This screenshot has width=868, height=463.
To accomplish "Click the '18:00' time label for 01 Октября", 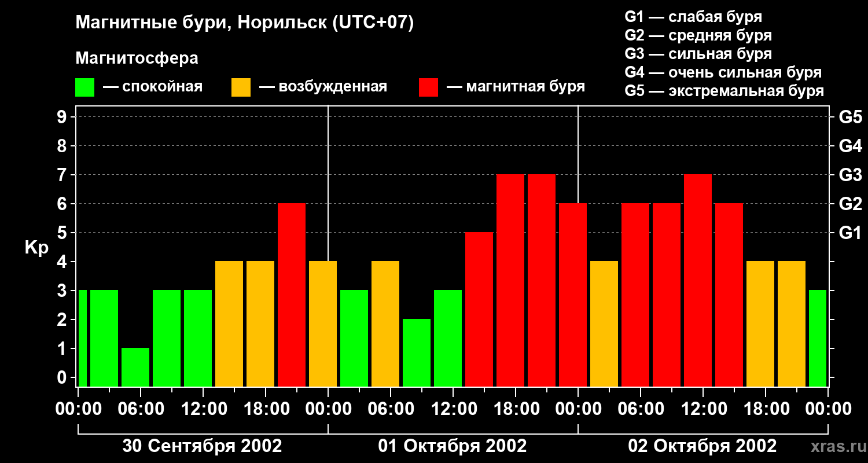I will (516, 409).
